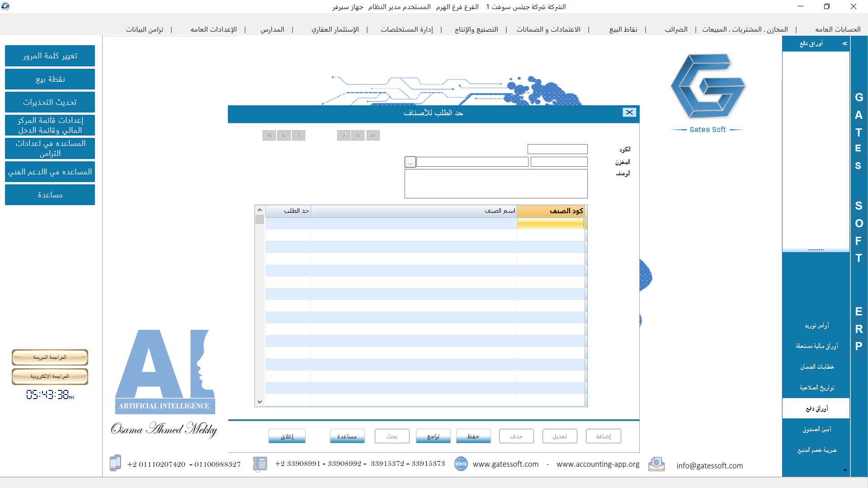Open the نقاط البيع menu
Screen dimensions: 868x488
pyautogui.click(x=623, y=29)
